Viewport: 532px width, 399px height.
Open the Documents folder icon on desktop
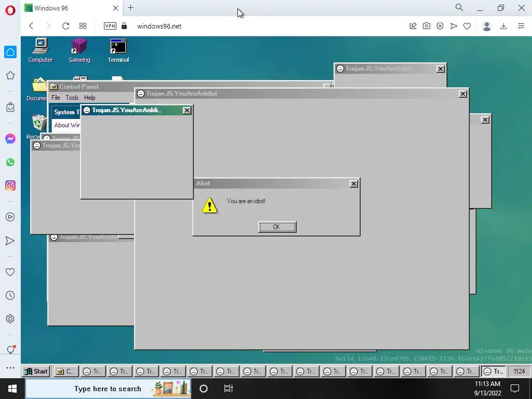point(37,89)
